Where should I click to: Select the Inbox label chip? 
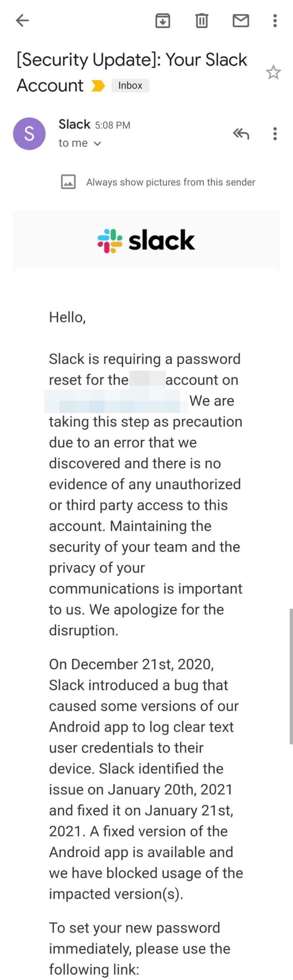[130, 85]
